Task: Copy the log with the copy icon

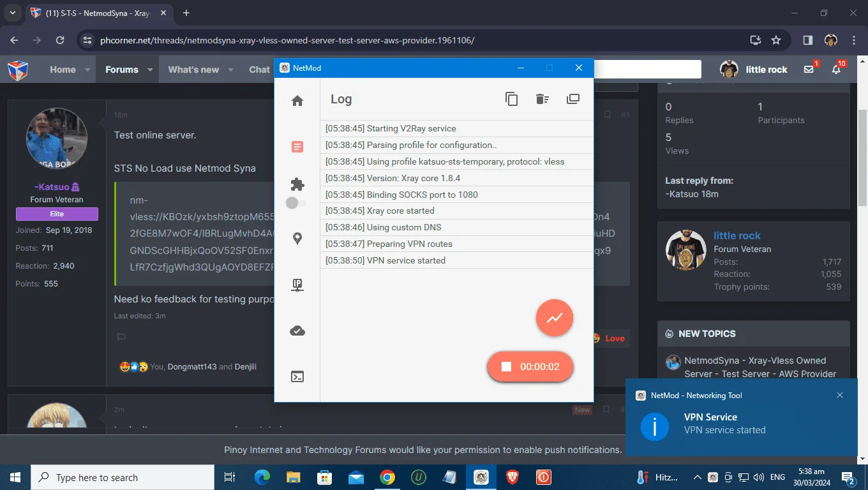Action: (511, 99)
